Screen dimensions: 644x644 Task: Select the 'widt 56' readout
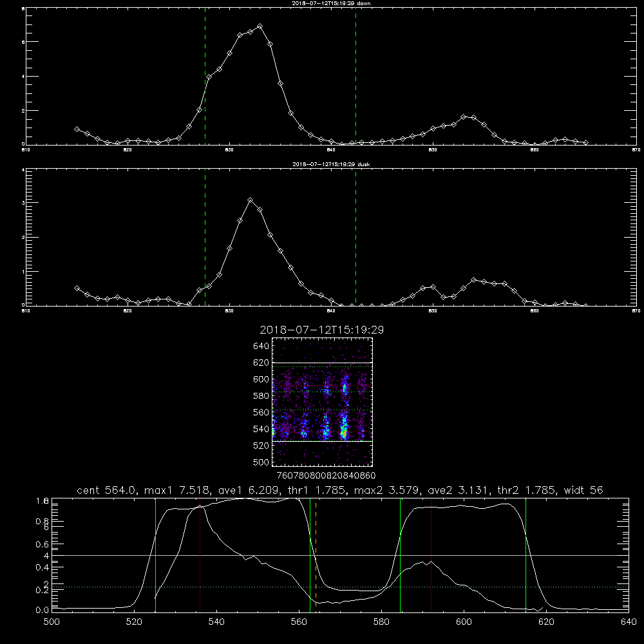583,490
